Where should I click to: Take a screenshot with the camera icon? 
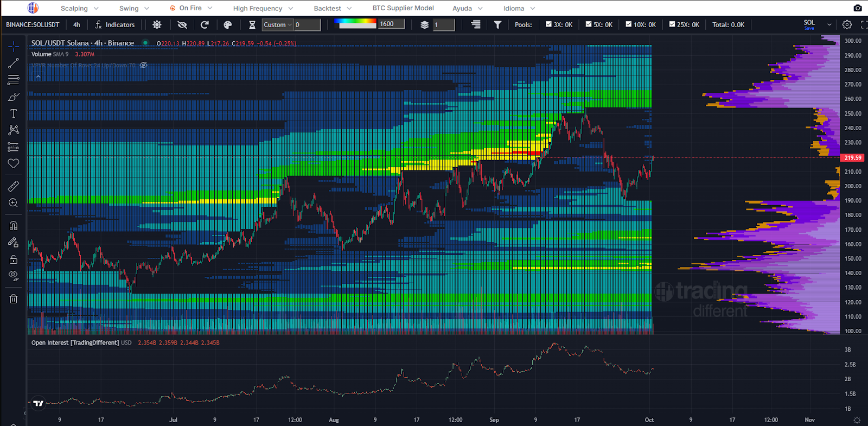[x=857, y=8]
